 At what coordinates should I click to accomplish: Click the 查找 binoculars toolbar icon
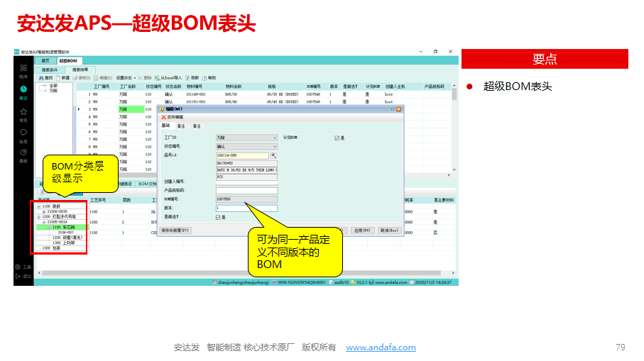41,78
